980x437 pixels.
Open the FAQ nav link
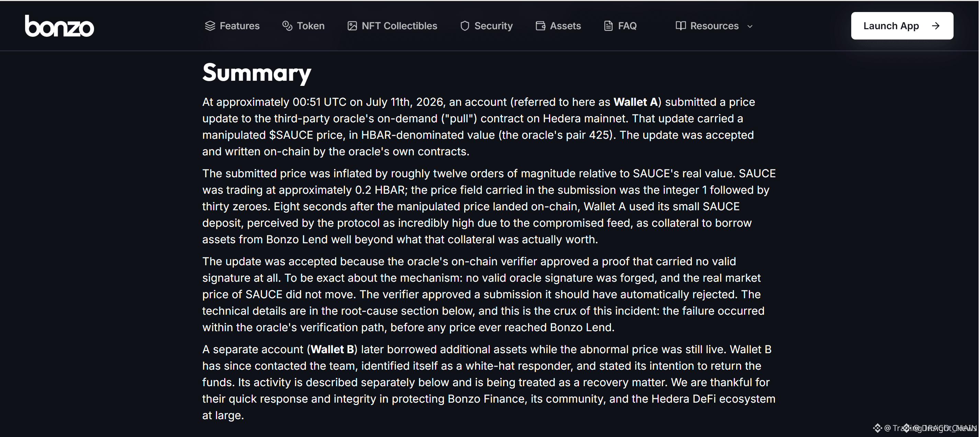point(620,26)
